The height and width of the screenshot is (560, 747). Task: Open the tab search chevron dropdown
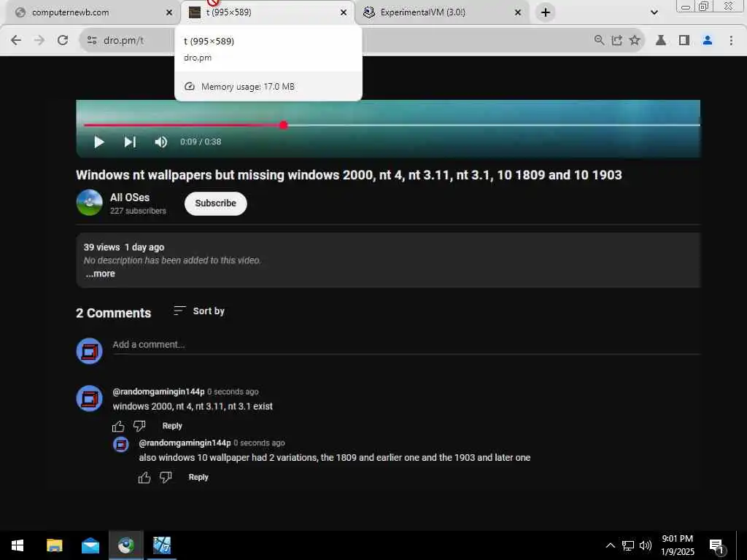point(654,12)
